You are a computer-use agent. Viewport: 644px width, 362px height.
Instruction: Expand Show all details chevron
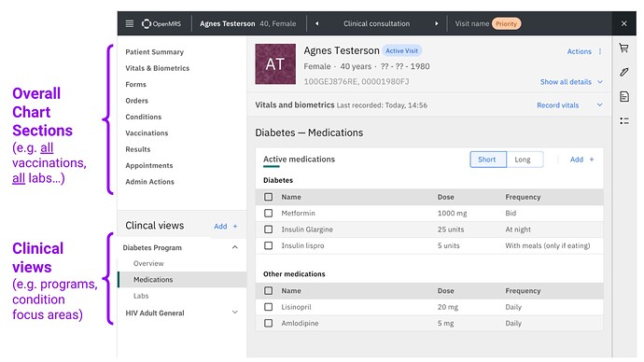pyautogui.click(x=600, y=82)
